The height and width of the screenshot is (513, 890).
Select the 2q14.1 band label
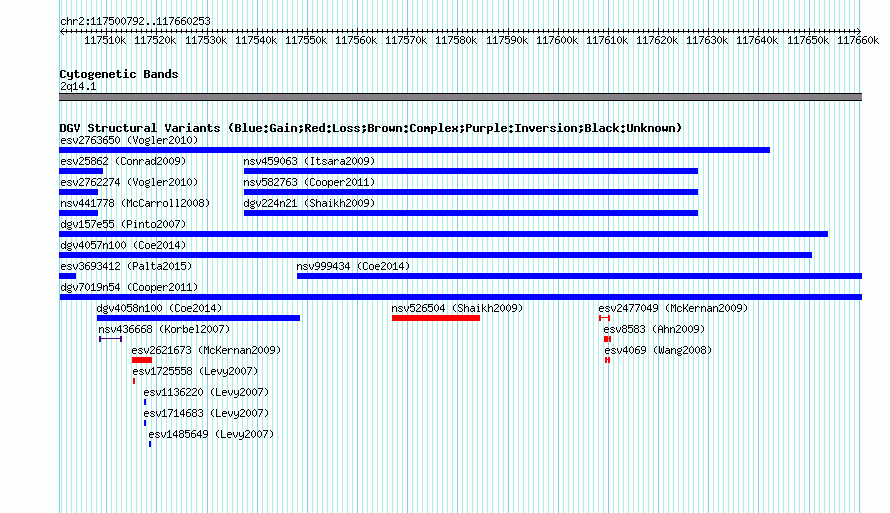[78, 86]
